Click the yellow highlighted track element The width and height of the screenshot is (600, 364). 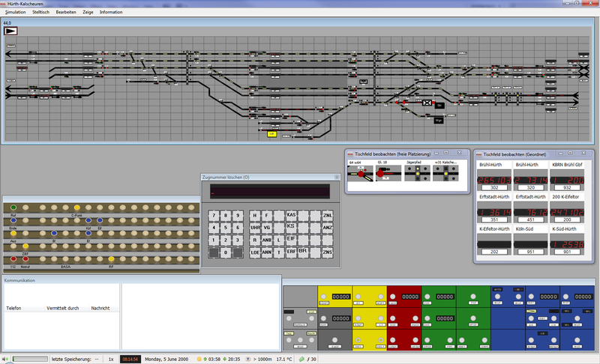(271, 134)
